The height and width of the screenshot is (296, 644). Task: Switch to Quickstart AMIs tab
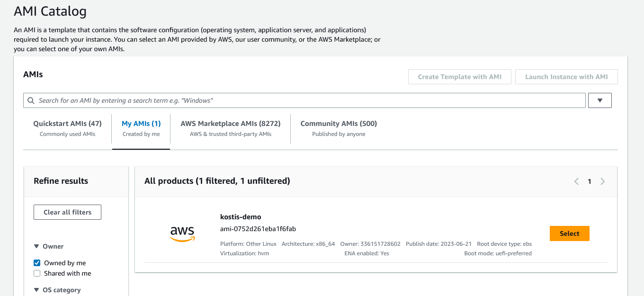point(67,128)
